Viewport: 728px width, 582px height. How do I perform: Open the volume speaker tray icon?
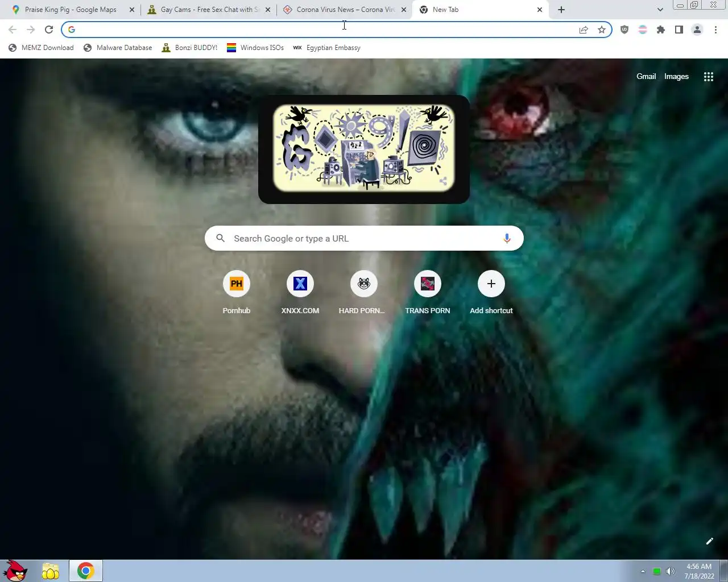(671, 571)
